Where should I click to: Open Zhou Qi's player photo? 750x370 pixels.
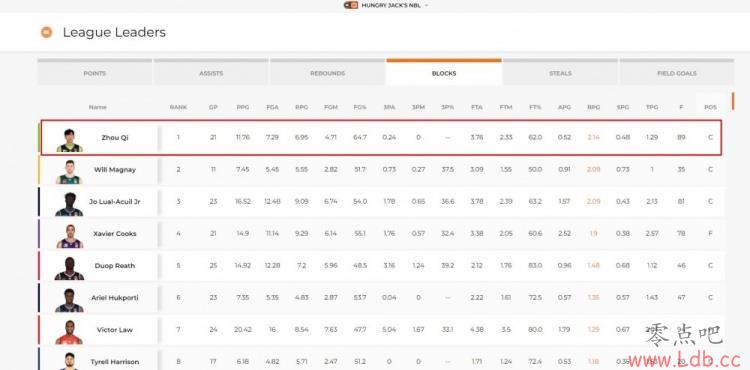[69, 140]
